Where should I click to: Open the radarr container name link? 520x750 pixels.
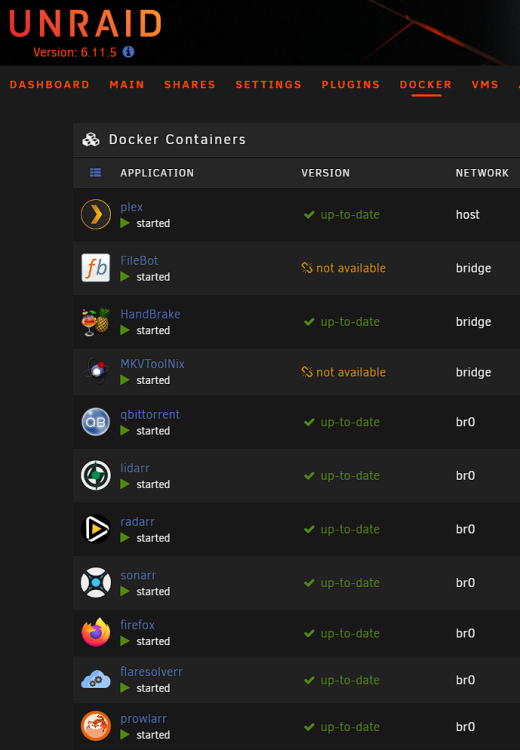[x=137, y=522]
